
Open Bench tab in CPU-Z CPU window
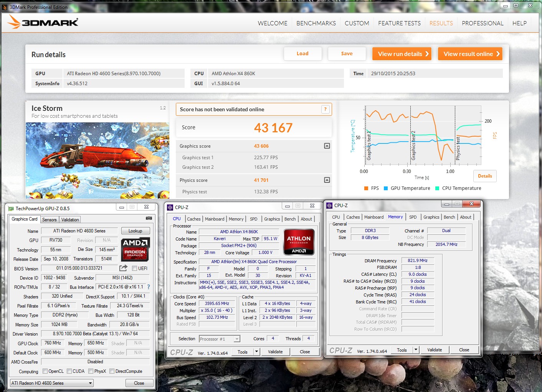(290, 219)
